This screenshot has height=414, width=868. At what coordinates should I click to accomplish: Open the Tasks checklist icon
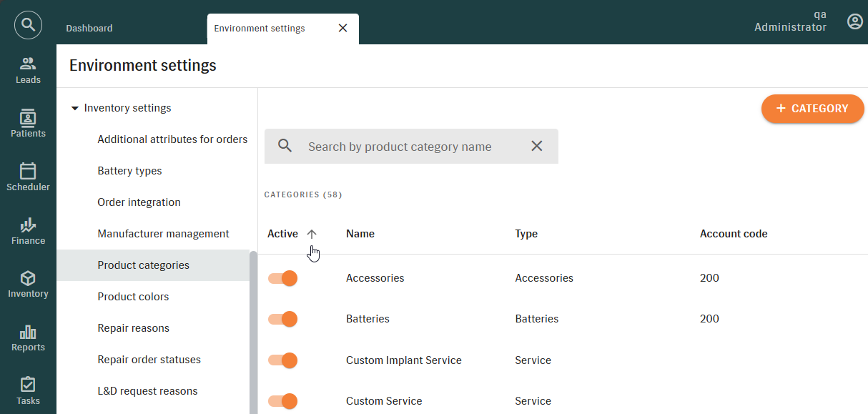tap(28, 391)
